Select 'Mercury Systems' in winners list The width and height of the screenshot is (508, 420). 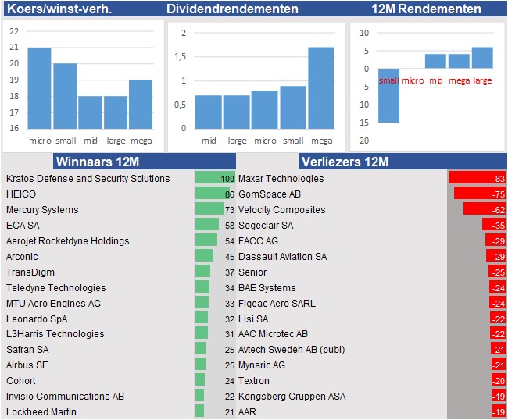point(42,210)
